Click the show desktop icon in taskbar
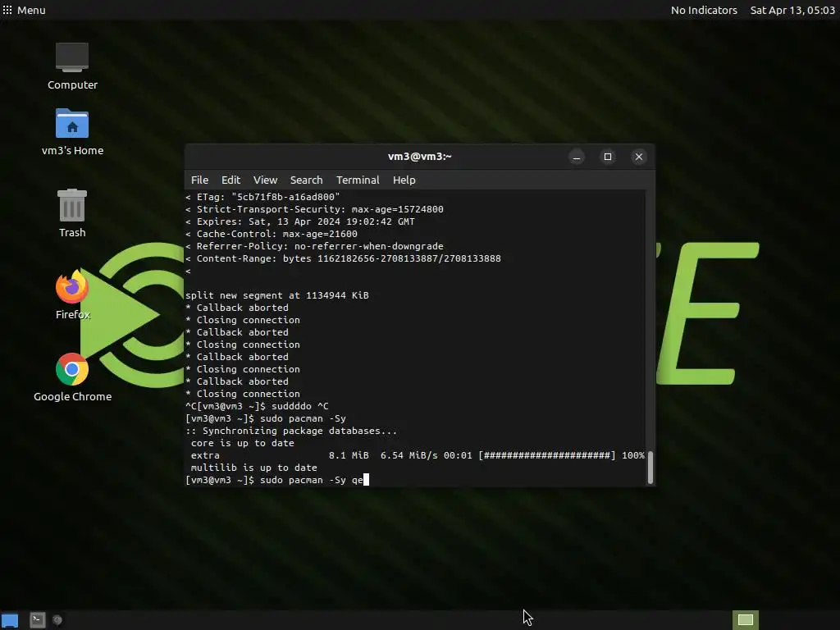This screenshot has height=630, width=840. 10,620
